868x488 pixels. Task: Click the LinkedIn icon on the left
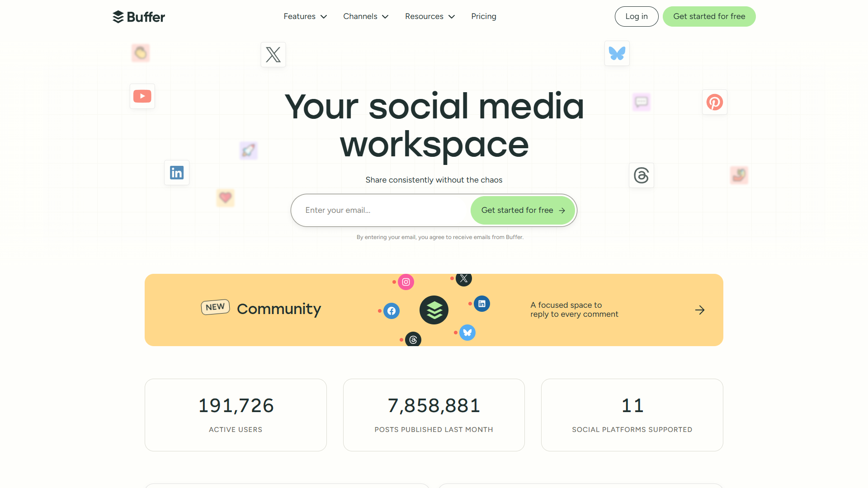pos(176,173)
